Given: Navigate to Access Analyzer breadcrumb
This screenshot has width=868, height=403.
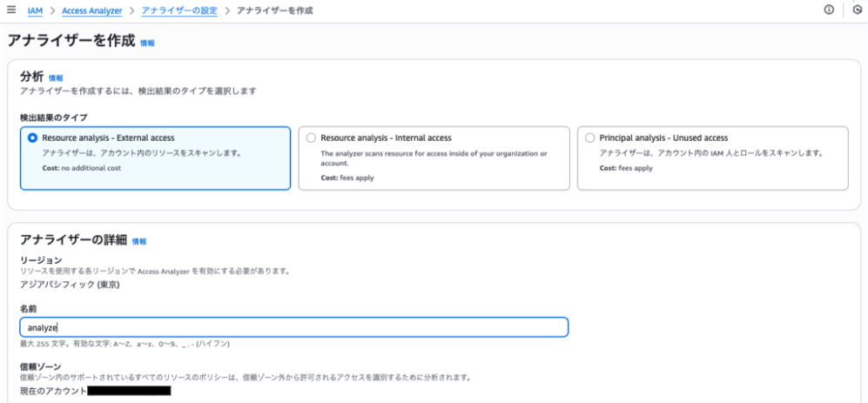Looking at the screenshot, I should 92,10.
